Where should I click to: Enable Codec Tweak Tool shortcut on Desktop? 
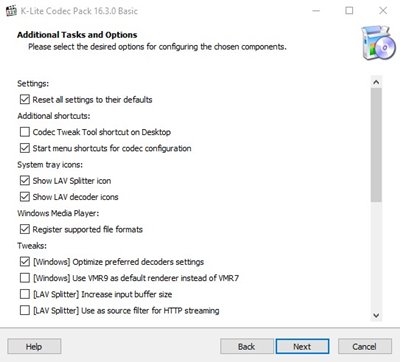[25, 132]
